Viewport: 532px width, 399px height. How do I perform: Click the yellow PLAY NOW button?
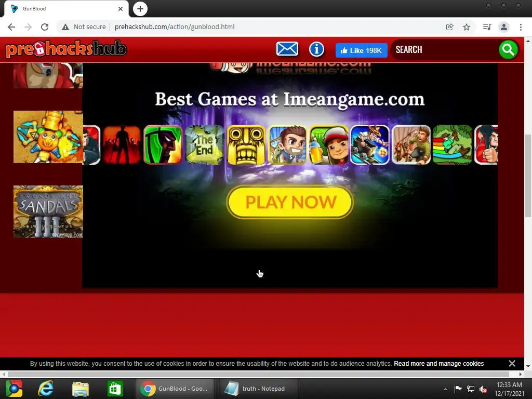(290, 202)
